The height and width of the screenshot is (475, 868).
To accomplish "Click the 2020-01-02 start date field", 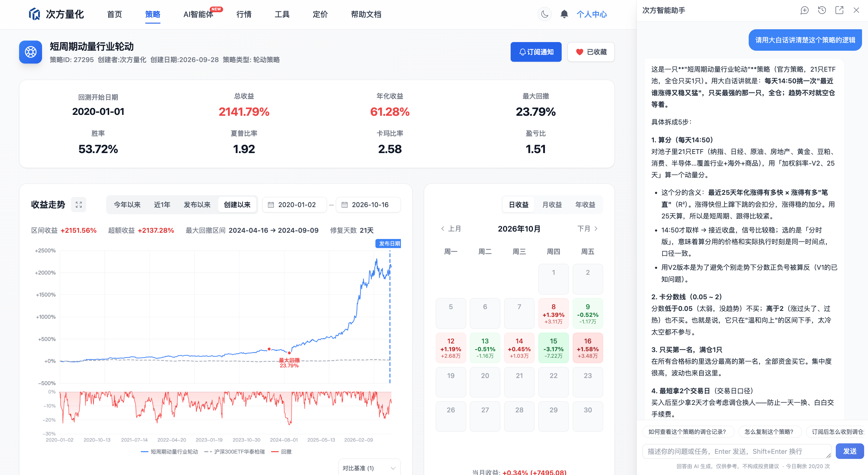I will click(294, 205).
